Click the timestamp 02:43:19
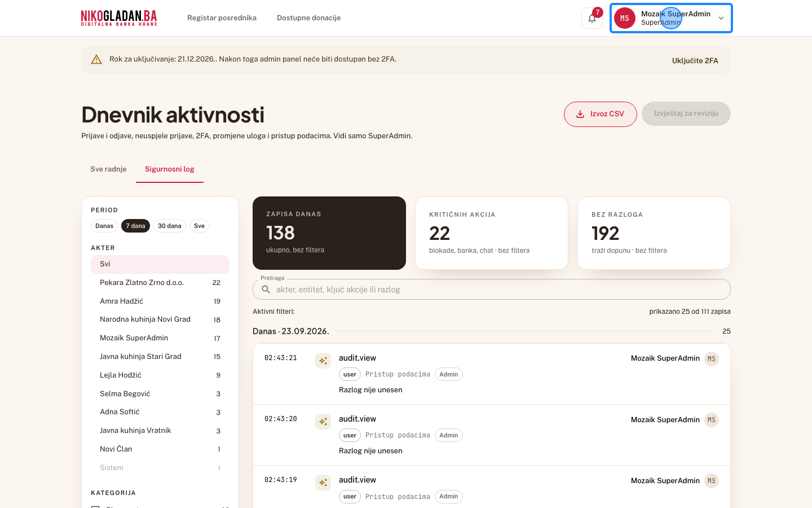Viewport: 812px width, 508px height. click(x=281, y=480)
